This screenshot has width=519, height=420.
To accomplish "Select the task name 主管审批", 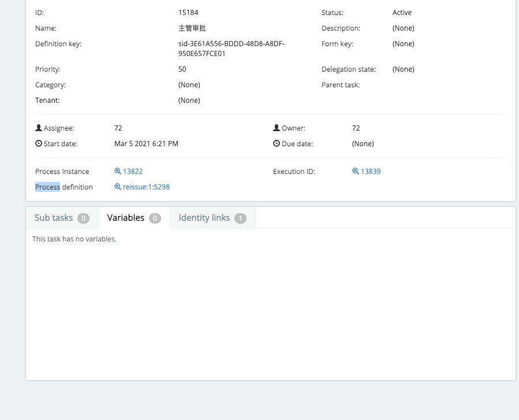I will (191, 28).
